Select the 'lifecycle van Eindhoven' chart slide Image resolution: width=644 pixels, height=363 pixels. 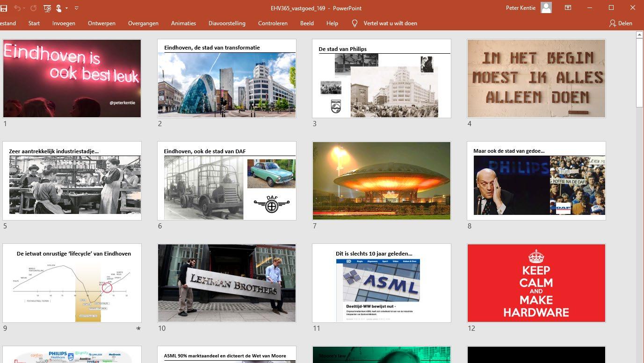[x=72, y=283]
